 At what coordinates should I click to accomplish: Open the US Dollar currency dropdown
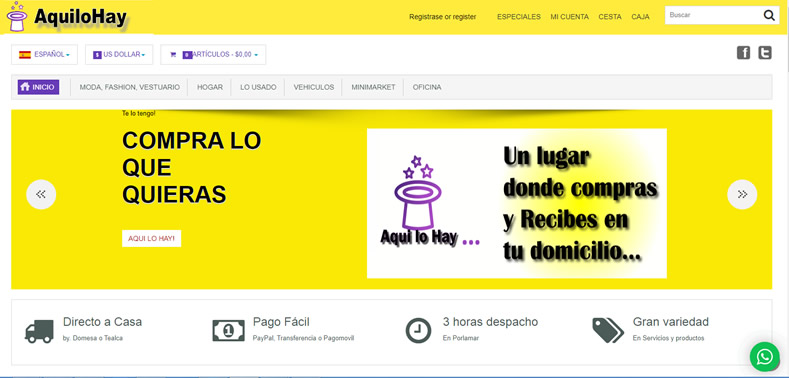point(119,54)
